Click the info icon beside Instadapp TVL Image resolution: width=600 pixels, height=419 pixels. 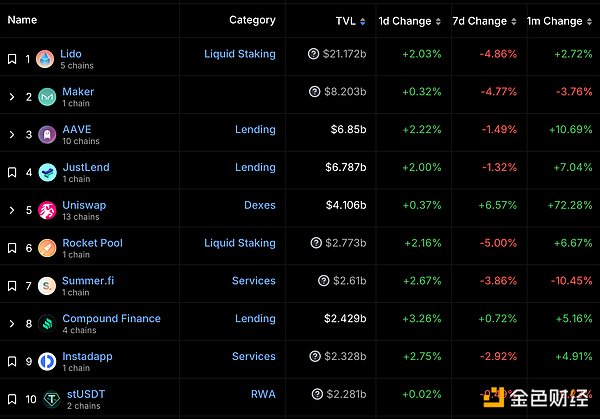[x=315, y=357]
